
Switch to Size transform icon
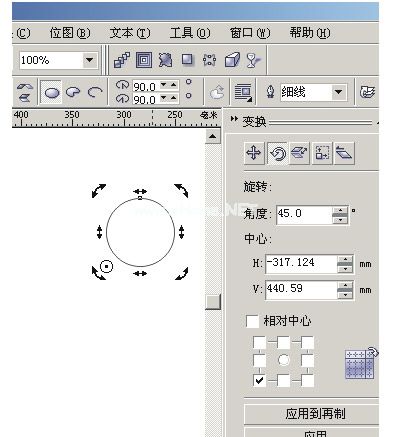coord(322,153)
